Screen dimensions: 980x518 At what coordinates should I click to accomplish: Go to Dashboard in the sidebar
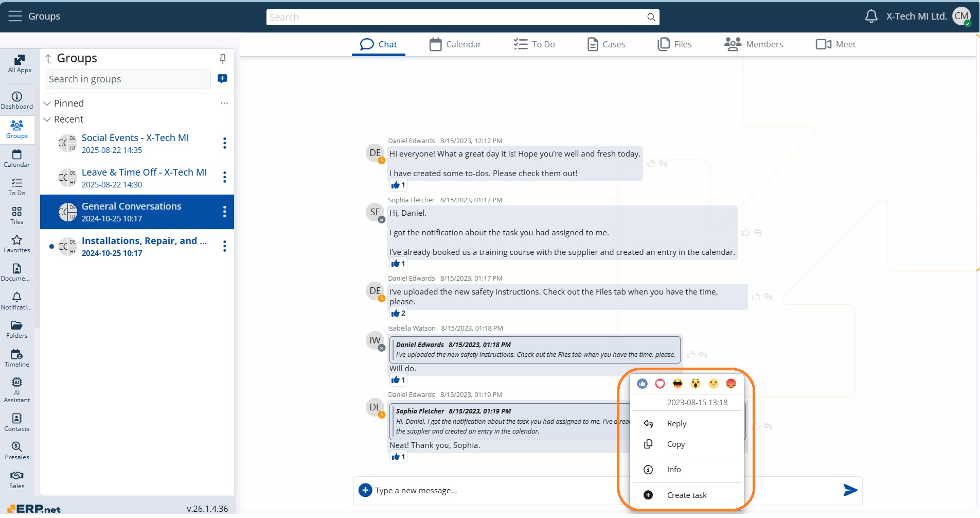click(17, 100)
